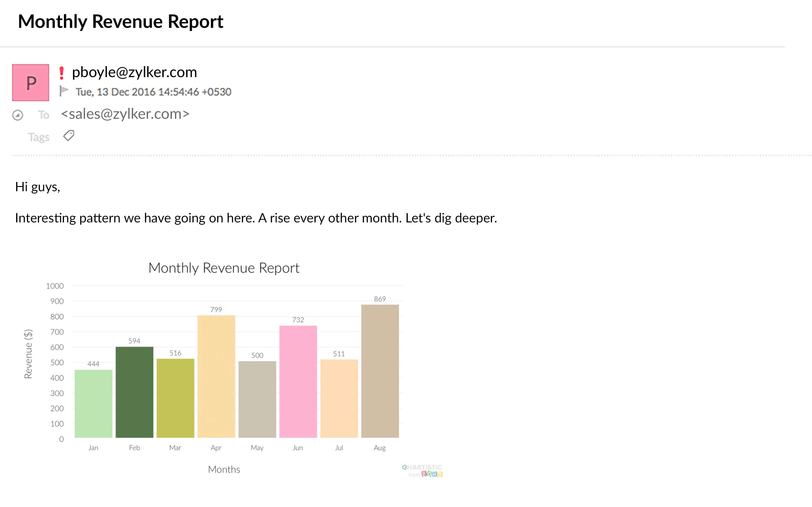Screen dimensions: 812x507
Task: Select the dark green Feb bar
Action: click(134, 392)
